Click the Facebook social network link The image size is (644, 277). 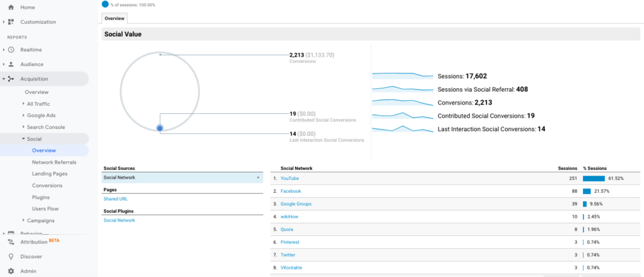[x=291, y=191]
